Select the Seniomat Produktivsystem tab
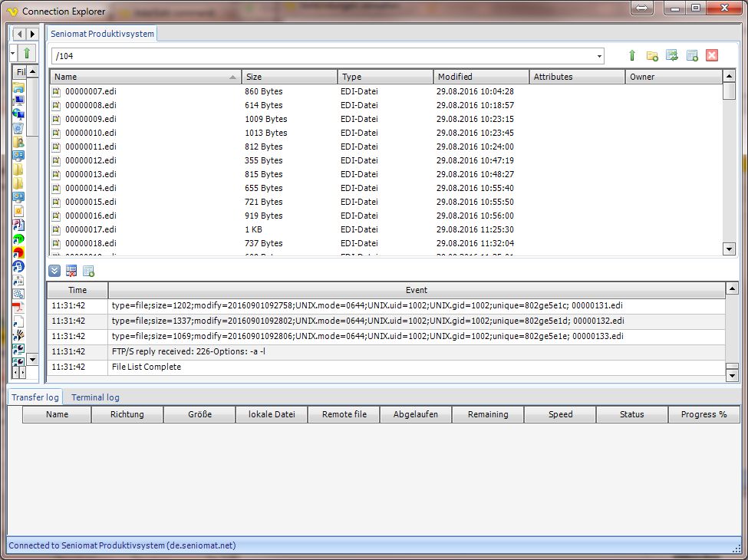 point(103,34)
